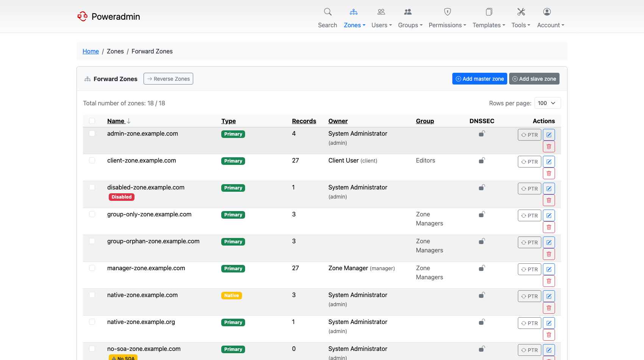
Task: Check the disabled-zone.example.com row checkbox
Action: (x=92, y=187)
